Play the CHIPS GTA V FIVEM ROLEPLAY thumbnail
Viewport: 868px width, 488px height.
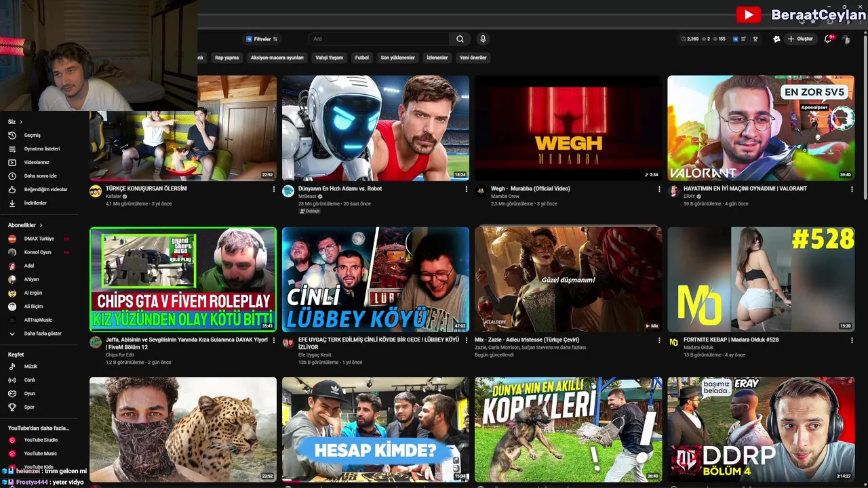coord(183,279)
